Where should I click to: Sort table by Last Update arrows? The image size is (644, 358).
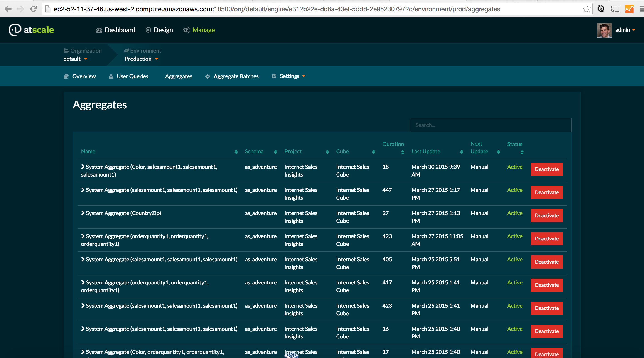pyautogui.click(x=461, y=152)
